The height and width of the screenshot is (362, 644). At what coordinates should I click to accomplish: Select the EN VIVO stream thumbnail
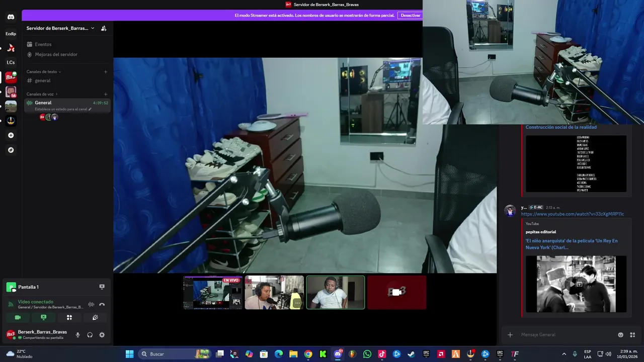tap(213, 292)
